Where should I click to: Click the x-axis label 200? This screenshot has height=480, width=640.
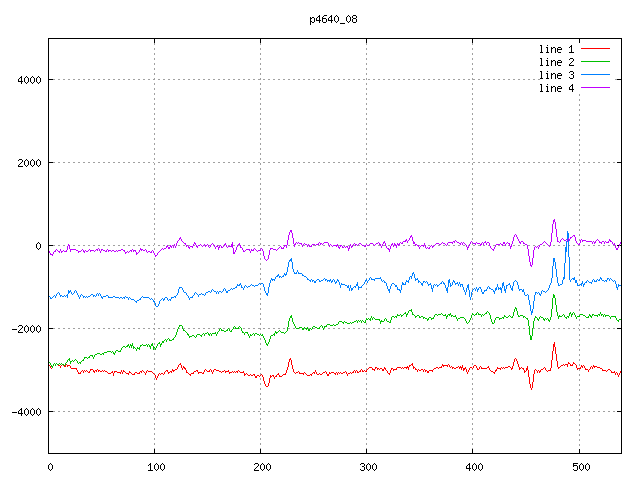click(x=262, y=467)
